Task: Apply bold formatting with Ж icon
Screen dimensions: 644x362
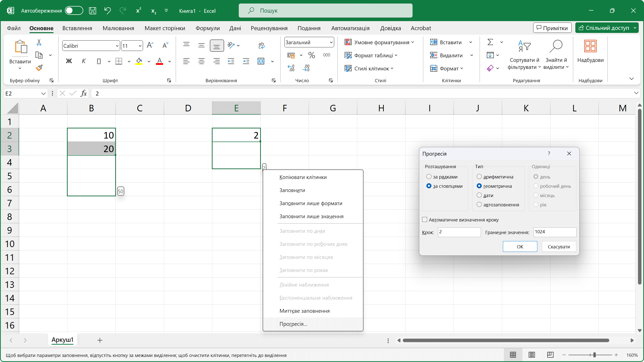Action: pyautogui.click(x=69, y=61)
